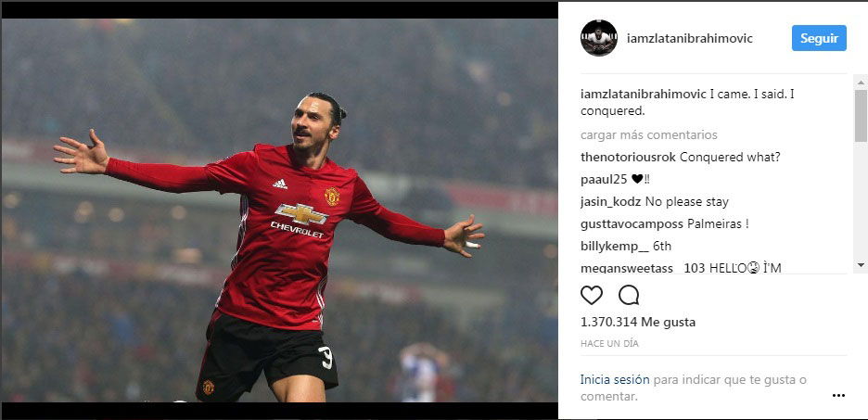Click the Seguir follow button
The height and width of the screenshot is (420, 868).
click(x=819, y=38)
